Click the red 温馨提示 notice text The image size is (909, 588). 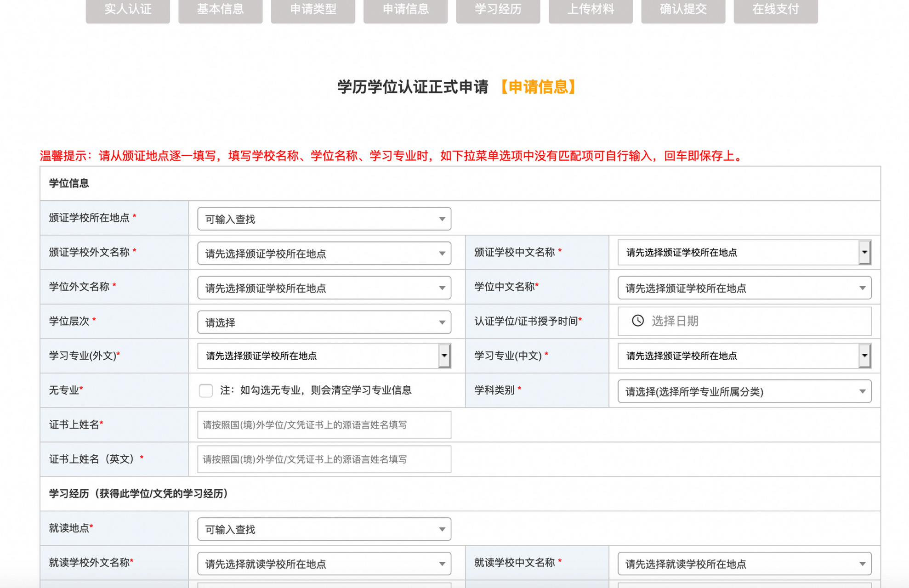pyautogui.click(x=392, y=156)
